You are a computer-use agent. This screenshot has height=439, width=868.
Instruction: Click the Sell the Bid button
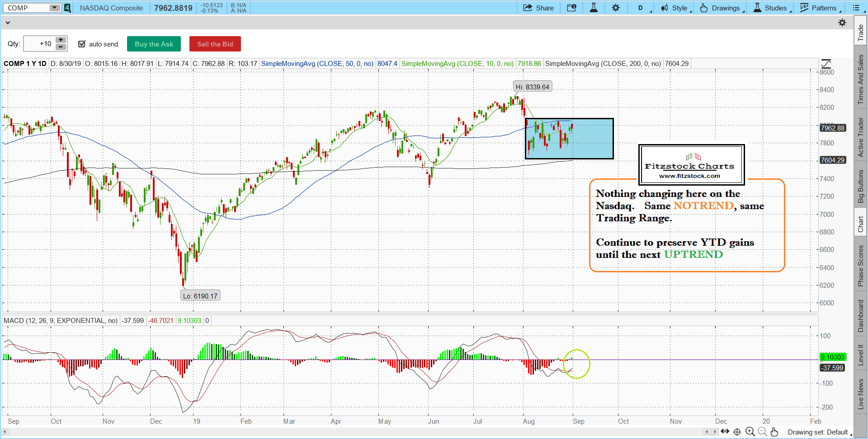[215, 44]
